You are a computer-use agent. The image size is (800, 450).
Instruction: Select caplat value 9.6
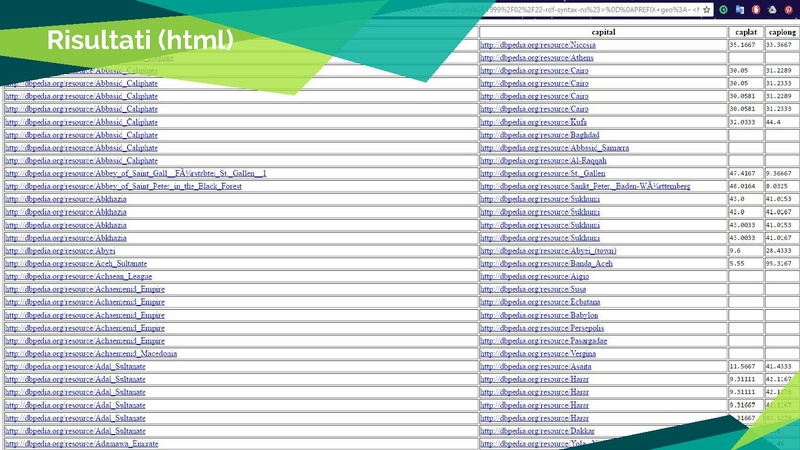click(x=735, y=251)
